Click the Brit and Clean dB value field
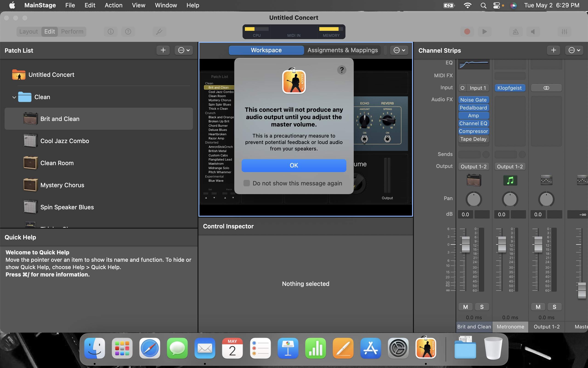This screenshot has width=588, height=368. 466,214
